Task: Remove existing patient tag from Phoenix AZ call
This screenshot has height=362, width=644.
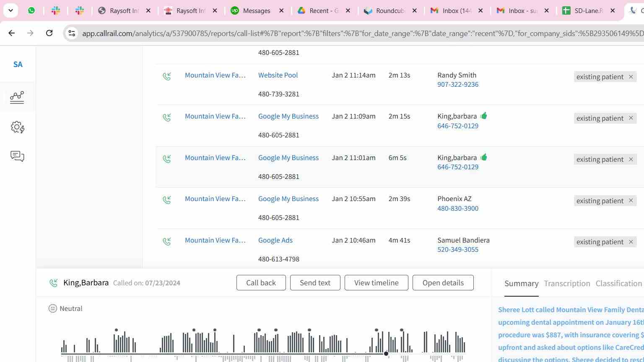Action: click(631, 201)
